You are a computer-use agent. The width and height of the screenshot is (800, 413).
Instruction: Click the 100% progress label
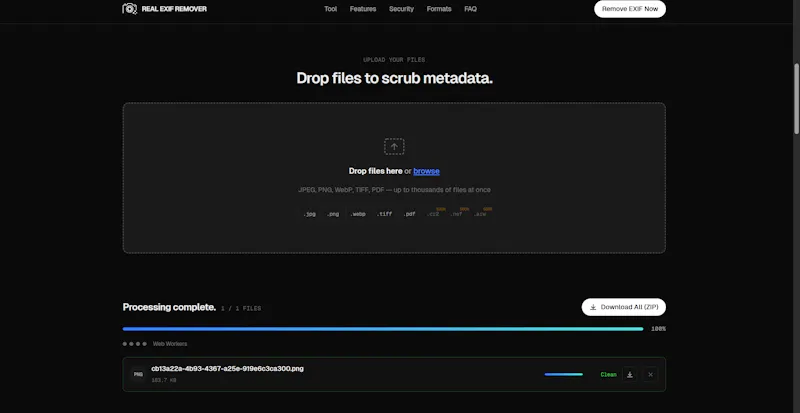click(658, 329)
